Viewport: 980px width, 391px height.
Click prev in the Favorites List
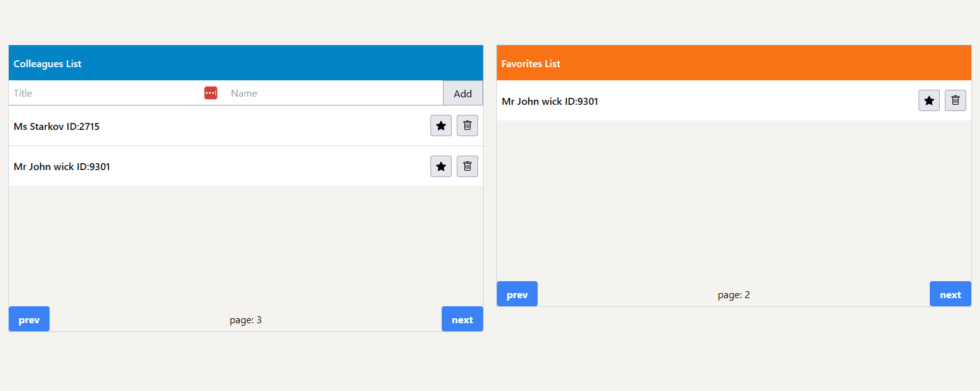point(516,294)
